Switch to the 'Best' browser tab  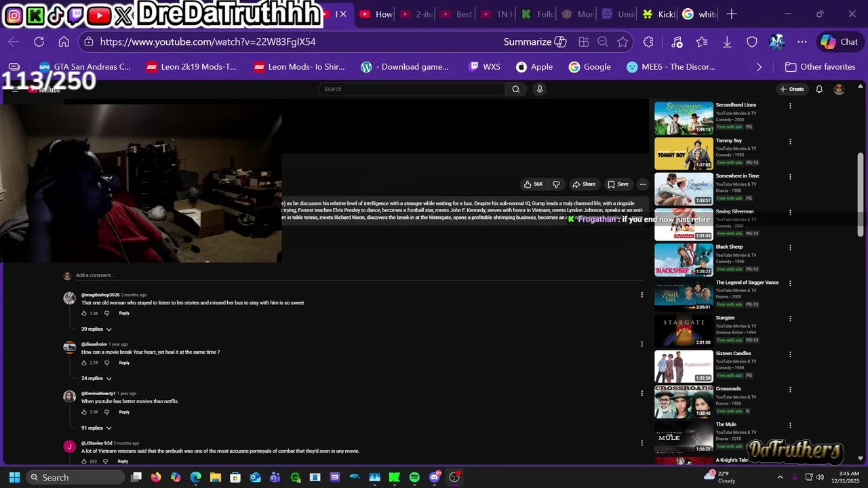pyautogui.click(x=456, y=14)
